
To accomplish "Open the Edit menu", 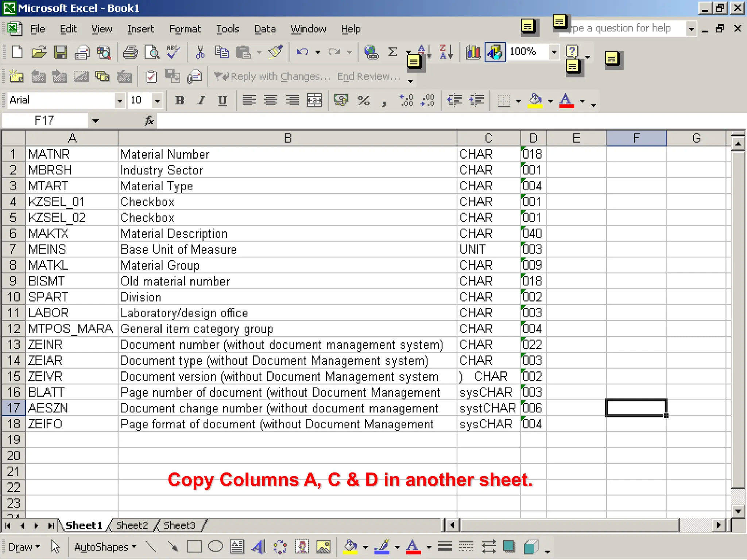I will point(68,29).
